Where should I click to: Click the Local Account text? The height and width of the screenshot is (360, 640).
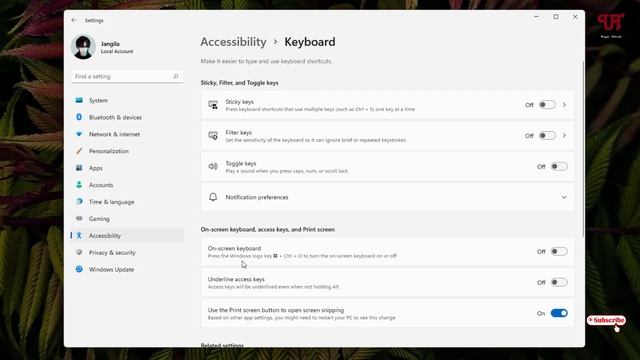pos(117,51)
